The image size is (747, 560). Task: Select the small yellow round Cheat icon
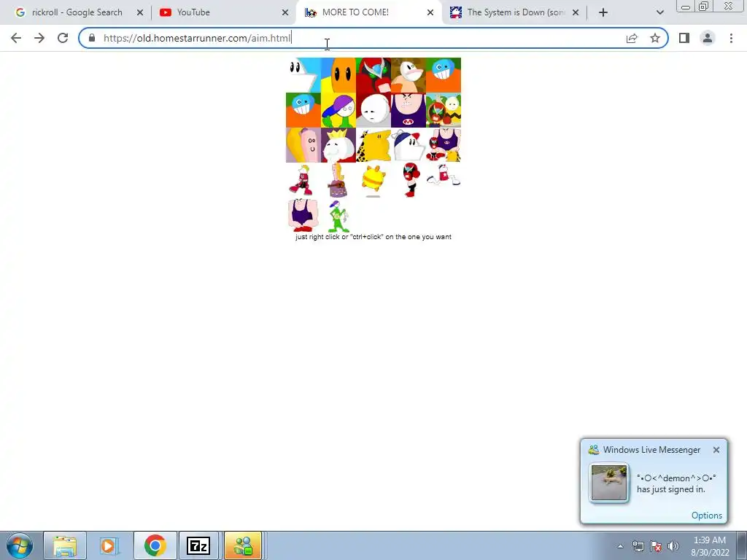point(373,179)
